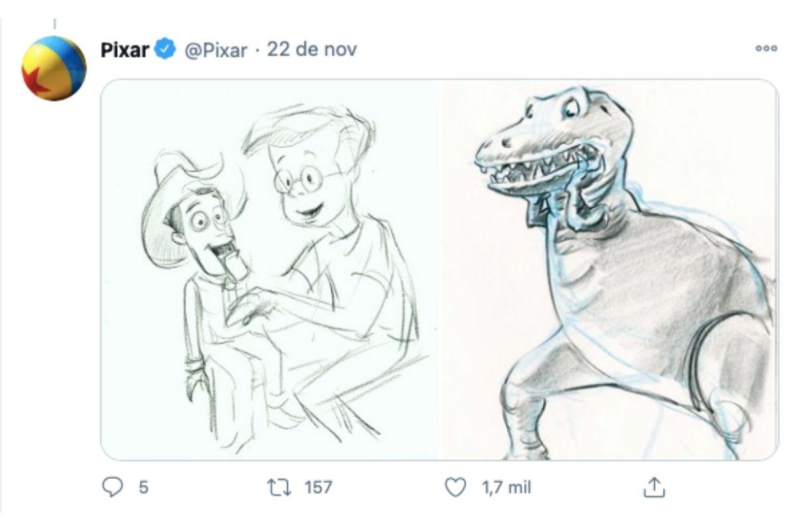This screenshot has height=532, width=798.
Task: Open the share tweet upload icon
Action: click(653, 488)
